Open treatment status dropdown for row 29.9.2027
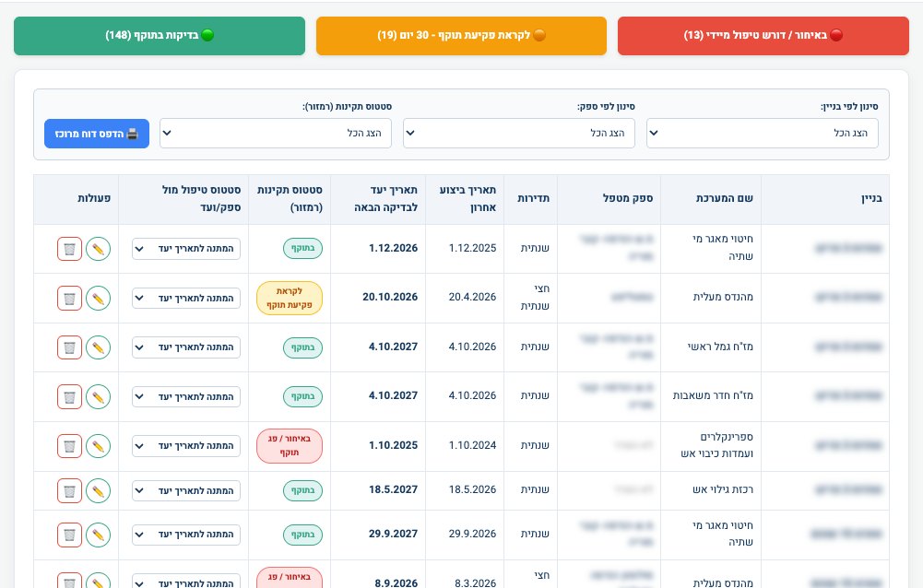The width and height of the screenshot is (923, 588). click(186, 535)
